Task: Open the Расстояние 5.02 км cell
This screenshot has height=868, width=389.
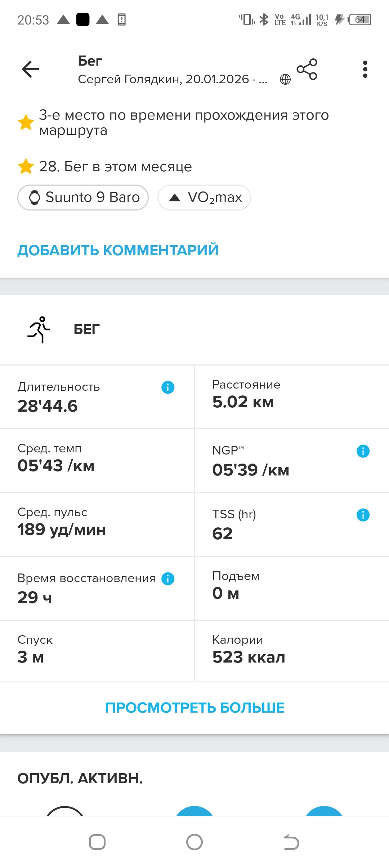Action: click(x=292, y=397)
